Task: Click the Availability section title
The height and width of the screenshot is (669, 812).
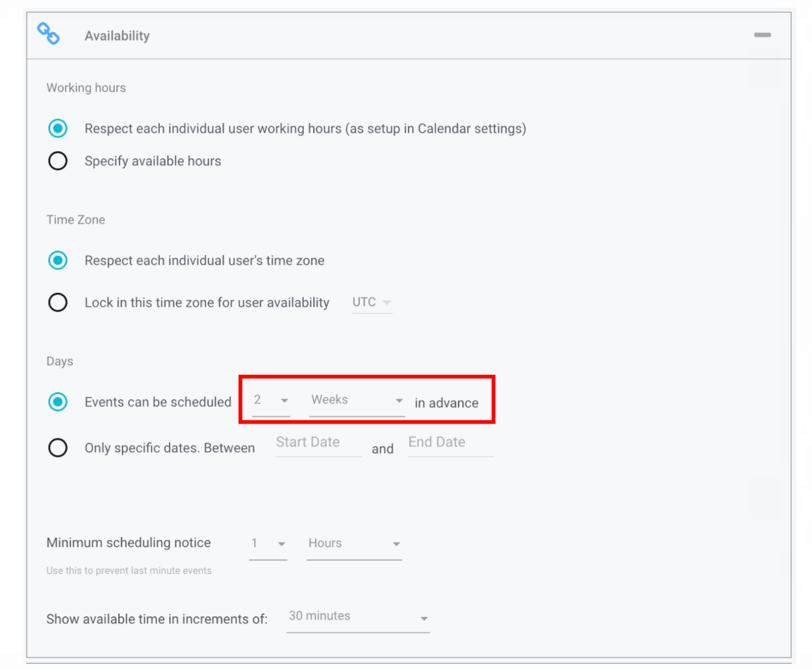Action: click(x=117, y=36)
